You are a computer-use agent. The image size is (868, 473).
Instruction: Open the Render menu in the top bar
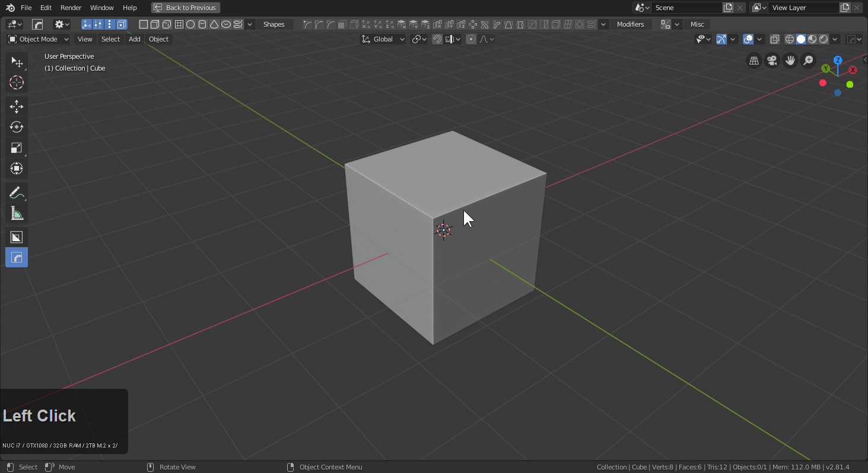[x=71, y=8]
